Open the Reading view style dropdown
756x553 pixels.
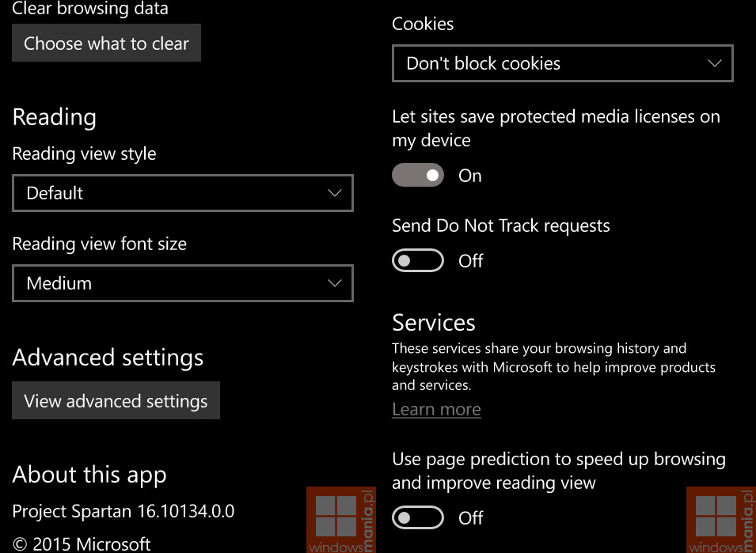[x=183, y=193]
